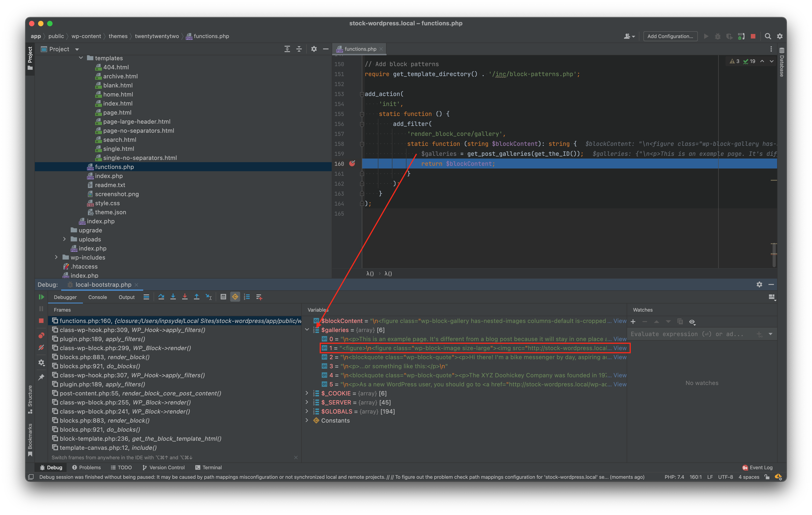The height and width of the screenshot is (515, 812).
Task: Click View link for galleries item 4
Action: point(620,375)
